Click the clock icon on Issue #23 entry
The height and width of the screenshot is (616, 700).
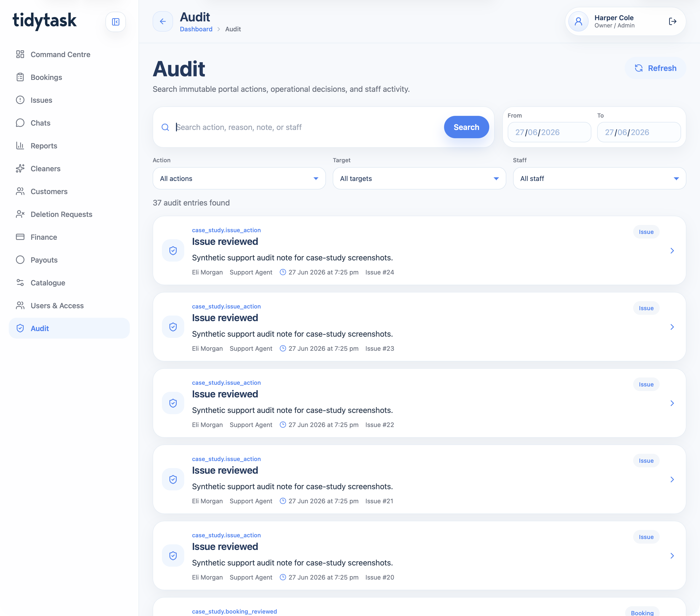point(283,348)
